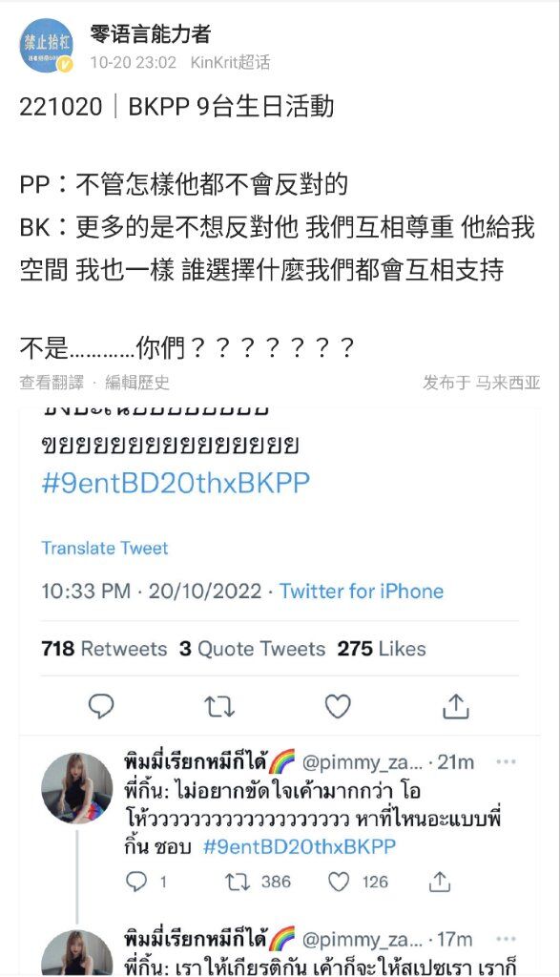This screenshot has width=560, height=977.
Task: Open reply bubble on 21m reply
Action: click(136, 882)
